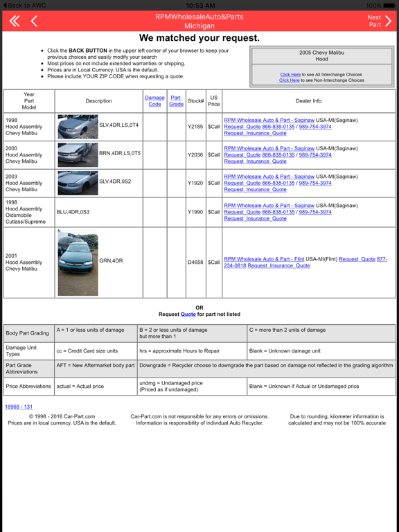Request Insurance Quote for stock Y2185
This screenshot has width=399, height=532.
click(255, 133)
